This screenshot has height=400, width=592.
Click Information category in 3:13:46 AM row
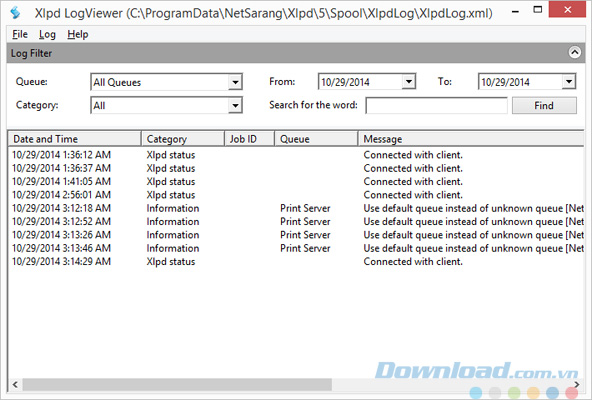(x=173, y=248)
